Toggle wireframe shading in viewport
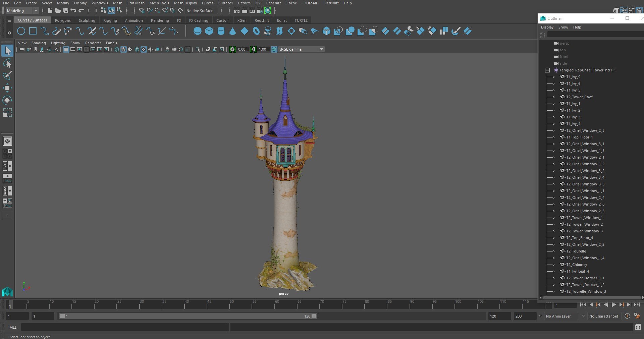 (117, 49)
